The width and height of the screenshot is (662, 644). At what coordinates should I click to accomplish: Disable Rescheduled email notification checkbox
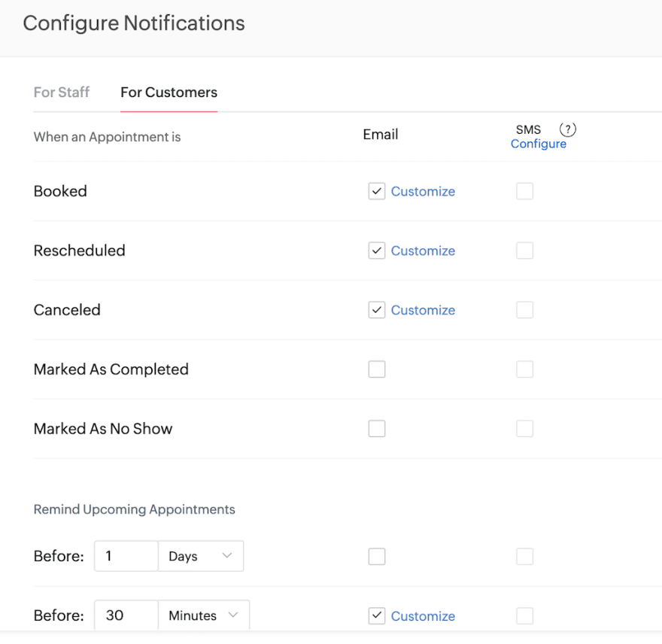(377, 251)
